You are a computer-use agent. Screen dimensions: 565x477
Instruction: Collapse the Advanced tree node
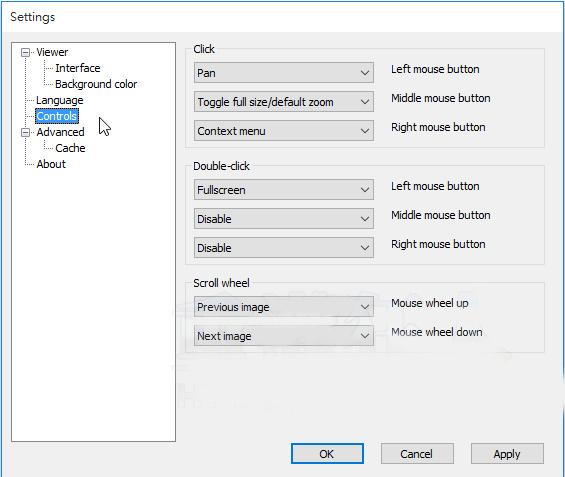click(x=25, y=133)
